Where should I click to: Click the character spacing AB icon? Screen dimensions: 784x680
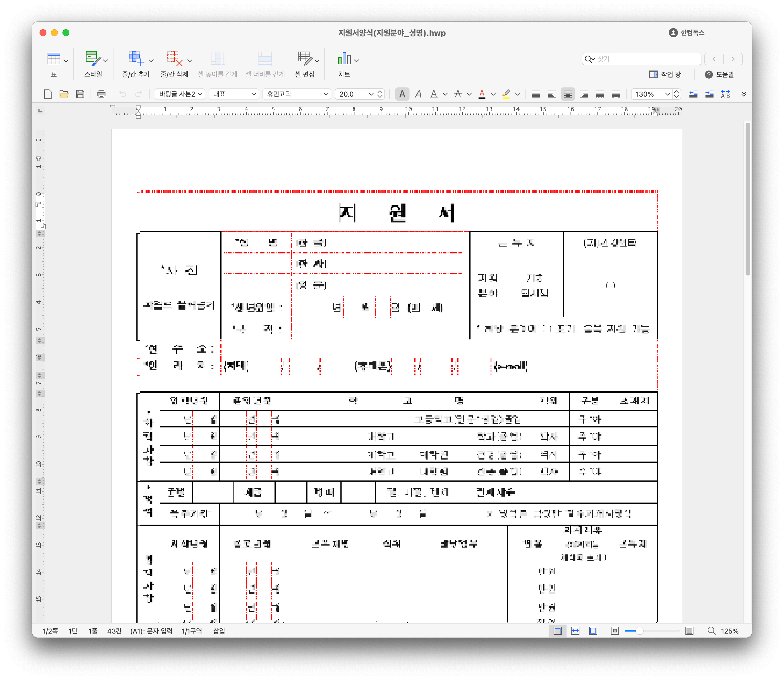tap(725, 94)
